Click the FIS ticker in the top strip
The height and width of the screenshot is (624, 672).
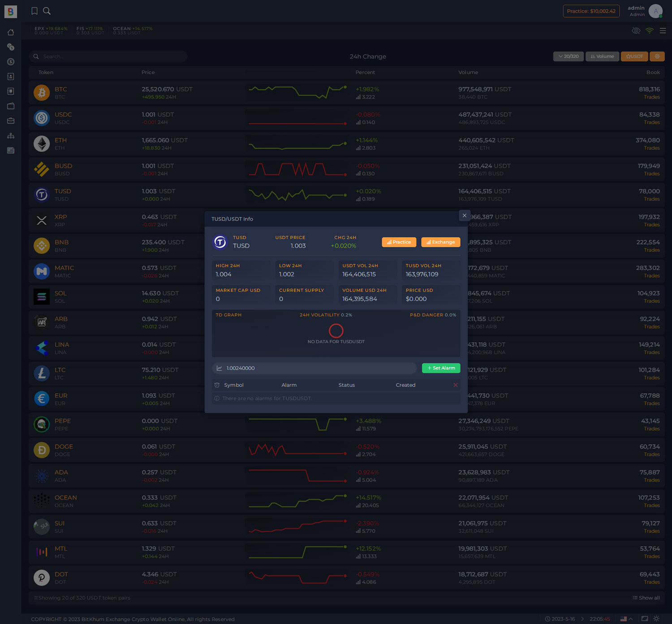[x=90, y=30]
